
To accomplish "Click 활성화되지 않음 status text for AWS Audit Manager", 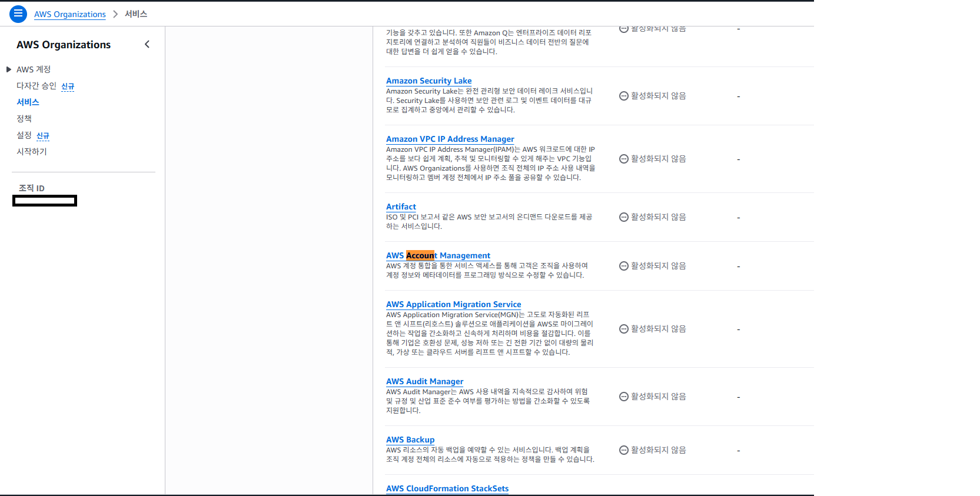I will click(x=659, y=397).
